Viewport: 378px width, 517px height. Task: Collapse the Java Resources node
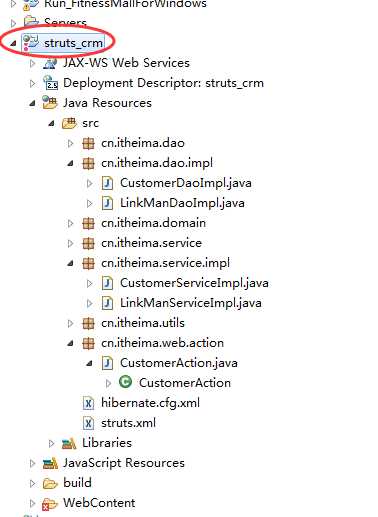(x=32, y=103)
